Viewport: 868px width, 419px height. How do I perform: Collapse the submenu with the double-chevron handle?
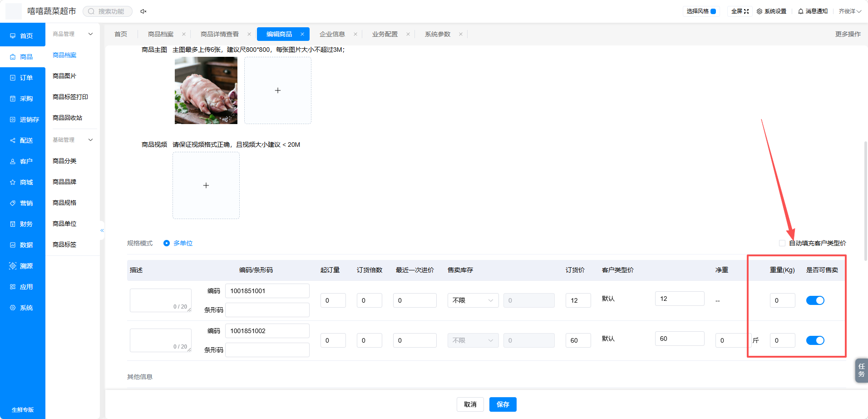[x=102, y=230]
